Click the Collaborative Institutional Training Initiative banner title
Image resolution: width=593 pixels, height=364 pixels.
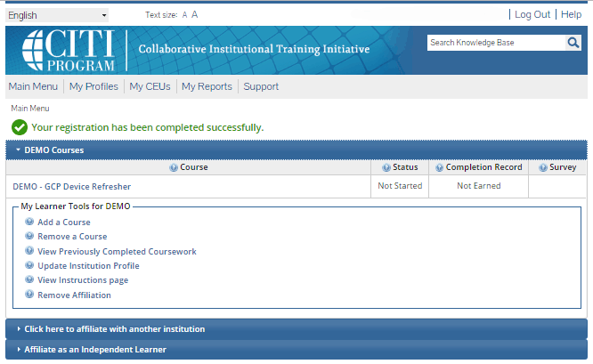[x=254, y=49]
